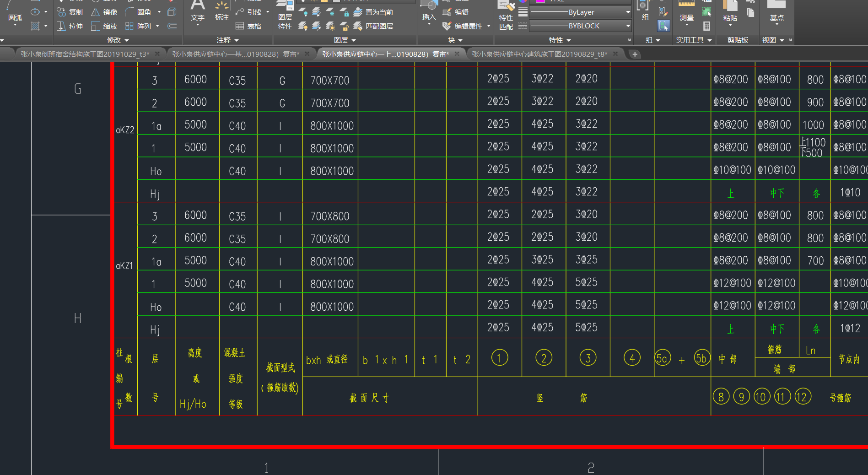Image resolution: width=868 pixels, height=475 pixels.
Task: Click the 测量 measure tool
Action: (x=687, y=13)
